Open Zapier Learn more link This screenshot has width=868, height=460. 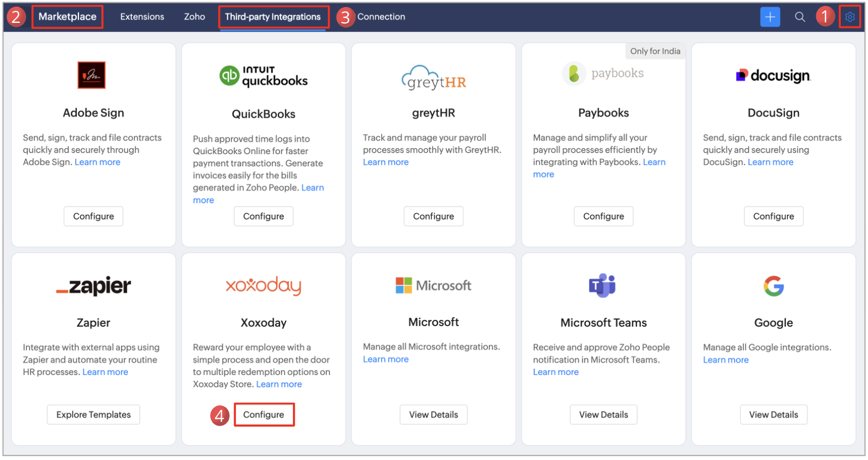[x=105, y=372]
